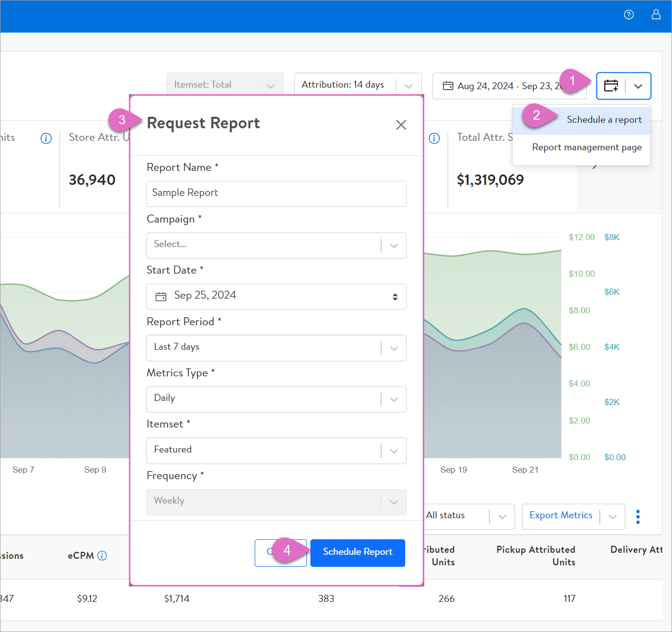The width and height of the screenshot is (672, 632).
Task: Click info icon next to eCPM
Action: click(x=102, y=555)
